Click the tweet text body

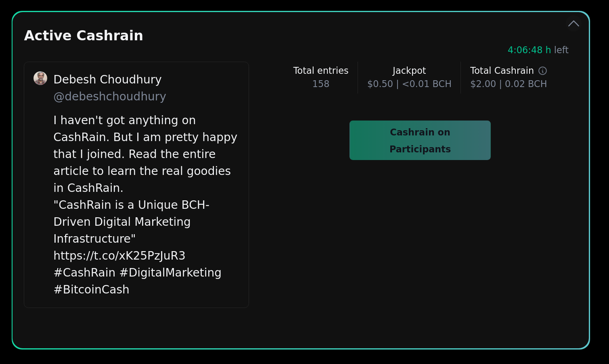click(145, 205)
